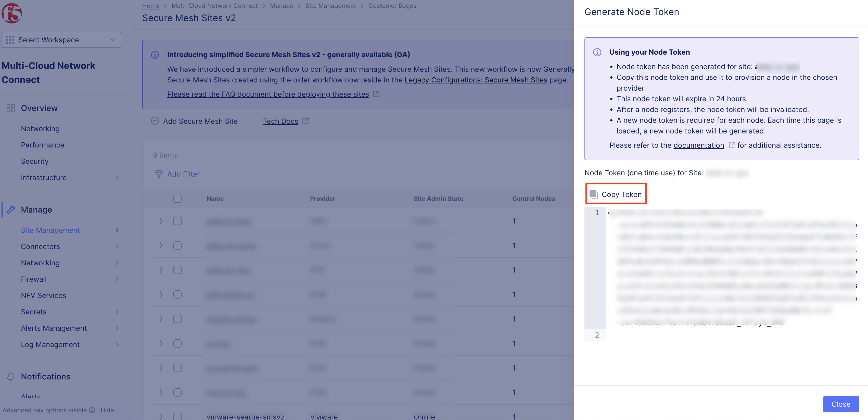Click external link icon beside FAQ link
868x420 pixels.
coord(376,94)
